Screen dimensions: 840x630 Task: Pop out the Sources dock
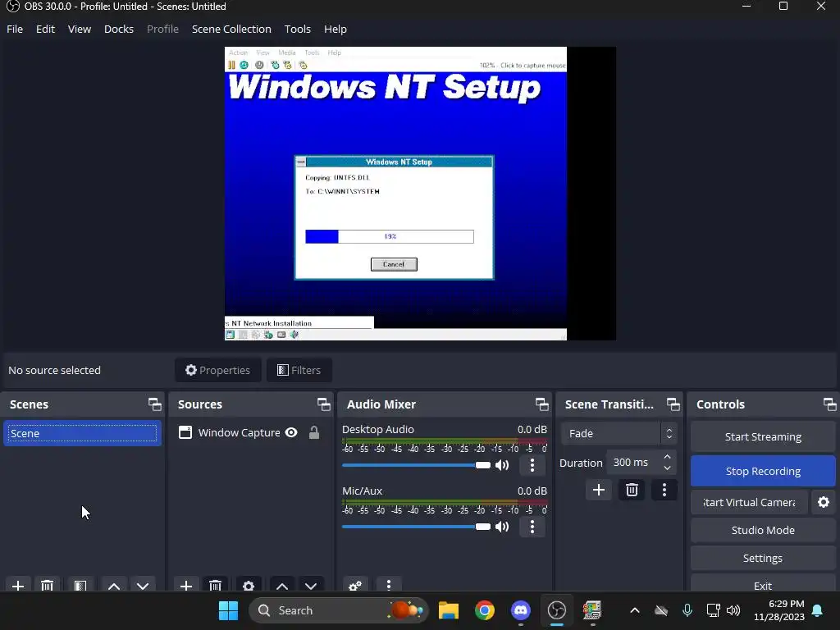(323, 404)
